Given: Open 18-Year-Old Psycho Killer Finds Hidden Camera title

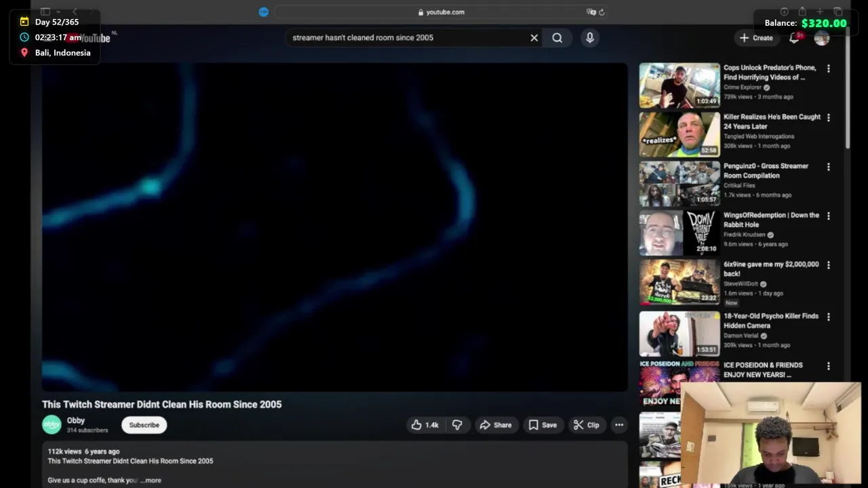Looking at the screenshot, I should point(771,321).
